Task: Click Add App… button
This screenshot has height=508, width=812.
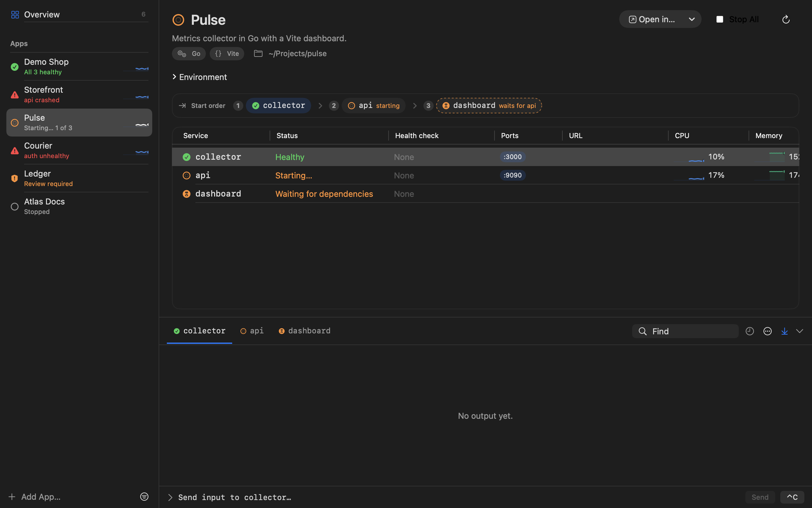Action: 35,497
